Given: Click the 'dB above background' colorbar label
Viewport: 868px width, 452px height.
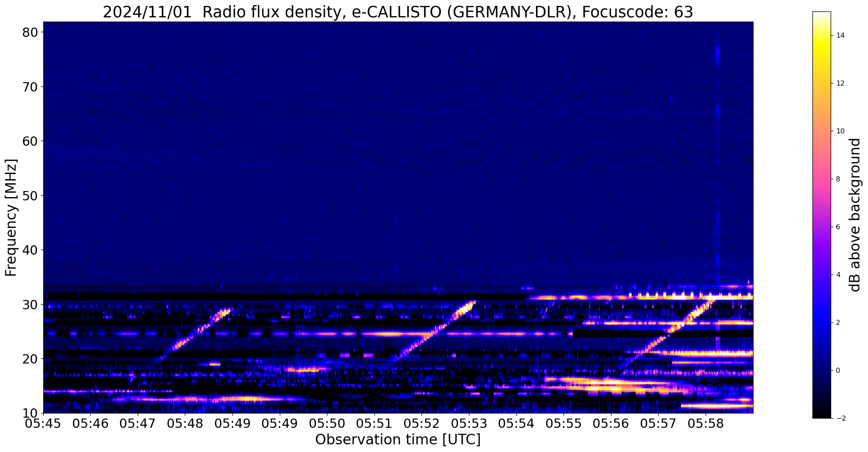Looking at the screenshot, I should 856,215.
